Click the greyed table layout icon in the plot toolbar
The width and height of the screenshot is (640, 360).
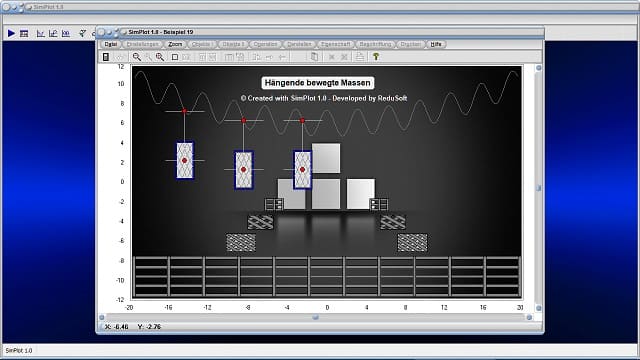pos(229,57)
